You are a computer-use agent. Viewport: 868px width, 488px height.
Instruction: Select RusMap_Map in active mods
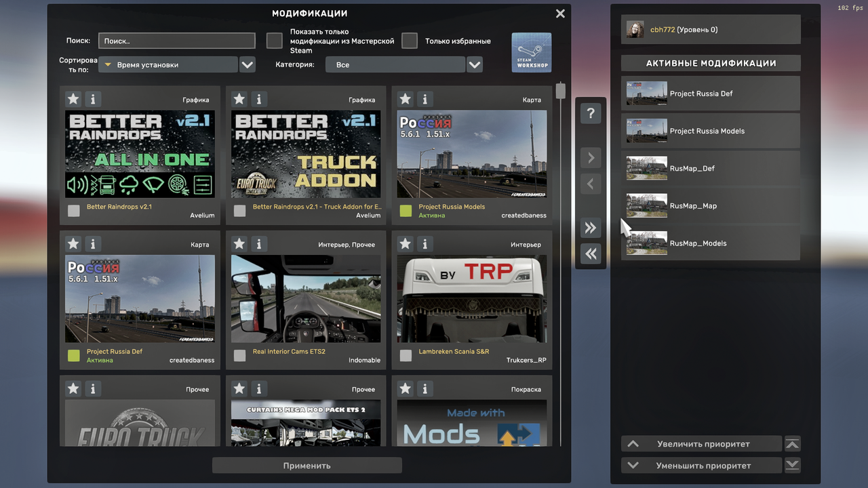[x=711, y=205]
